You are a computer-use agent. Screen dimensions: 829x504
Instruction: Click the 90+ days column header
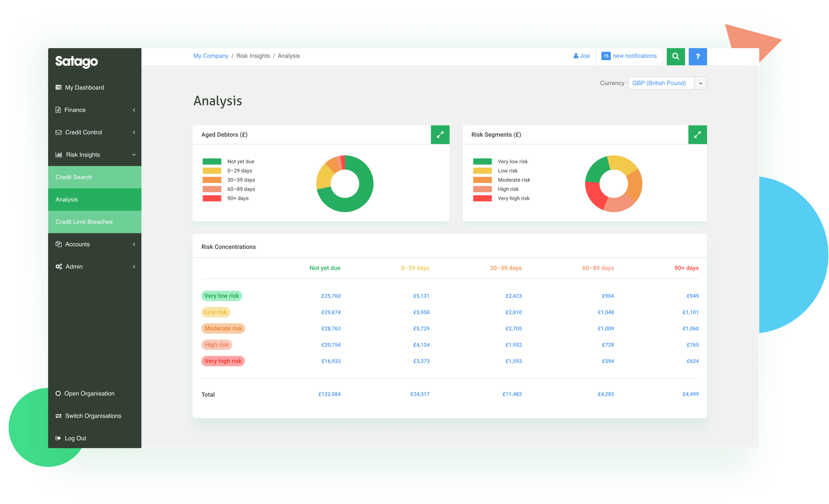pyautogui.click(x=686, y=268)
